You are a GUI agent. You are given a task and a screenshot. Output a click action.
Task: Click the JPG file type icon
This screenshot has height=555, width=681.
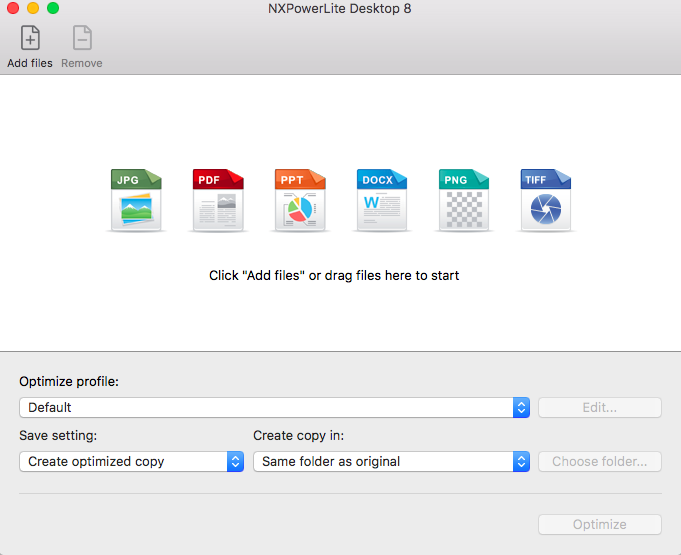pos(136,200)
